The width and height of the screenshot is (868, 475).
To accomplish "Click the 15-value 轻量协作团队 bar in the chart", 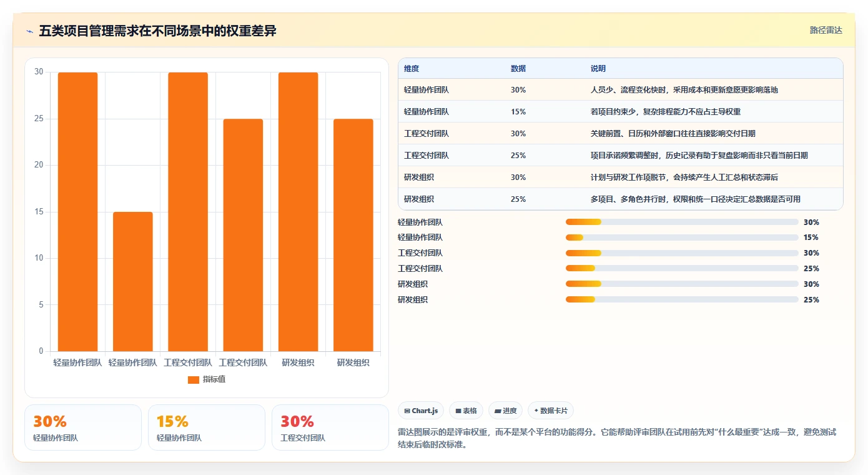I will (133, 281).
